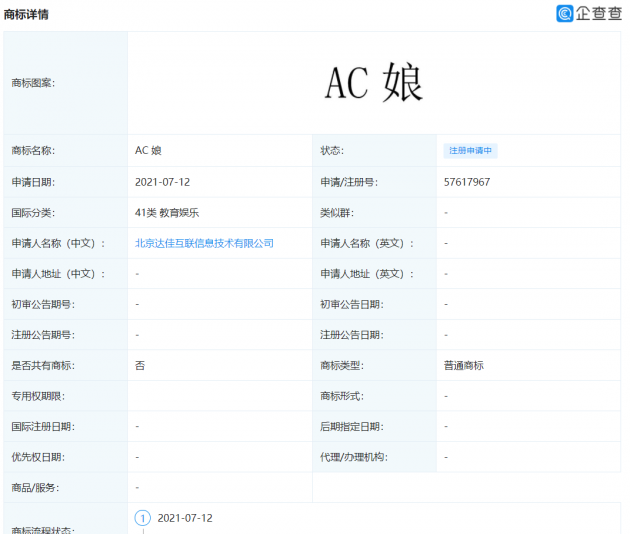Select the process timeline date 2021-07-12
The height and width of the screenshot is (534, 630).
[185, 518]
